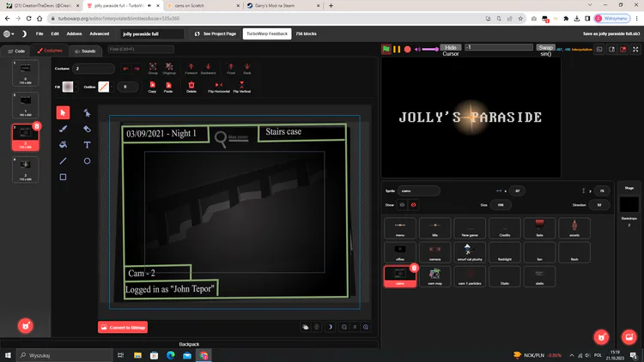This screenshot has height=362, width=644.
Task: Adjust the pink volume slider
Action: [430, 49]
